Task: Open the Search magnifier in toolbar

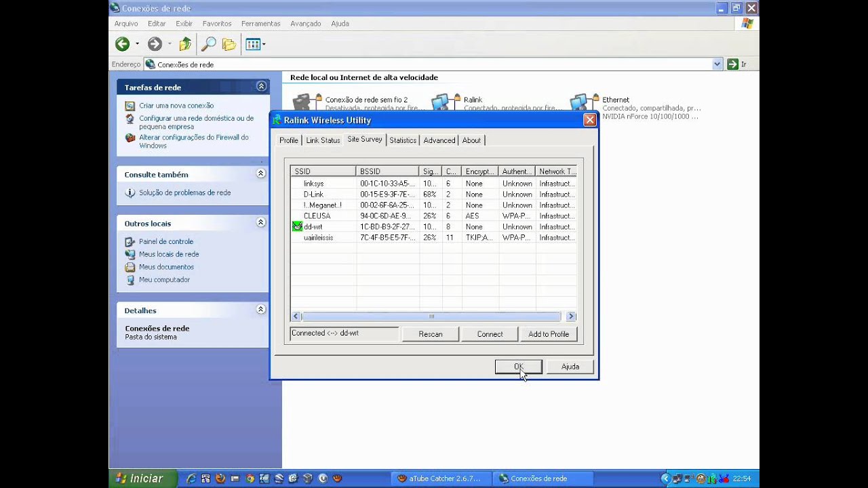Action: (209, 44)
